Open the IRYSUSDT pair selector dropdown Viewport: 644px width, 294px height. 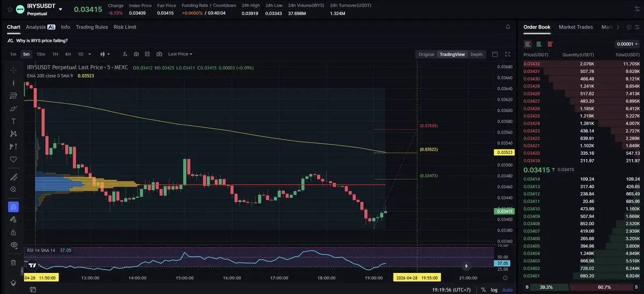(x=60, y=9)
